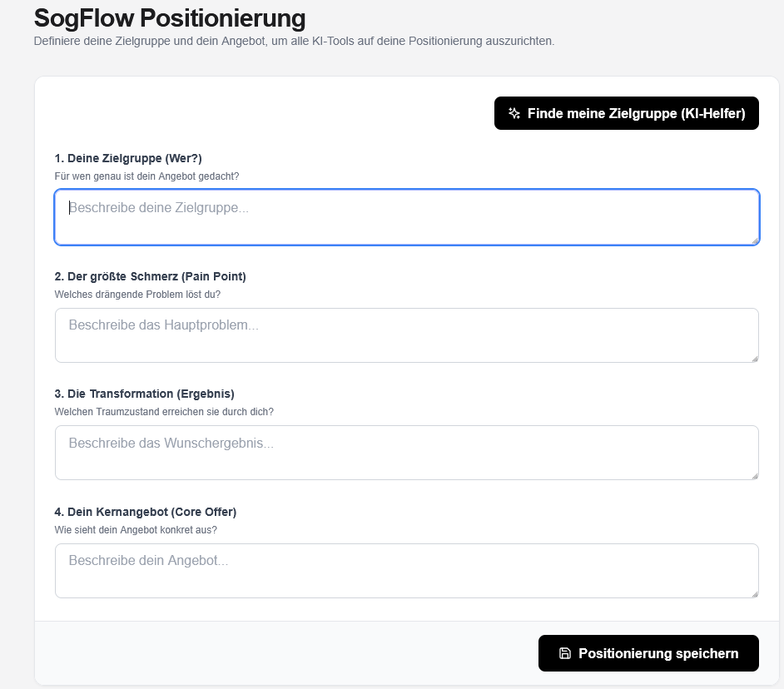Image resolution: width=784 pixels, height=689 pixels.
Task: Click resize grip of Hauptproblem text area
Action: point(755,359)
